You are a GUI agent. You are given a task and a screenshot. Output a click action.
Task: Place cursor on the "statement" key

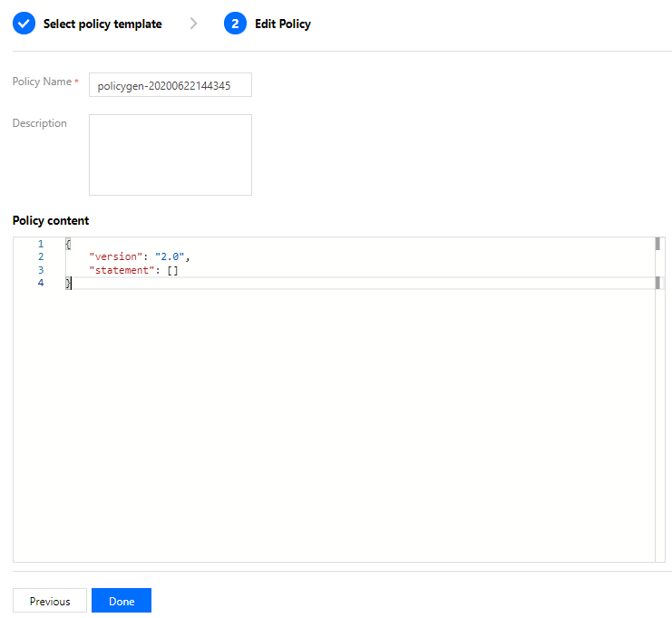click(122, 270)
